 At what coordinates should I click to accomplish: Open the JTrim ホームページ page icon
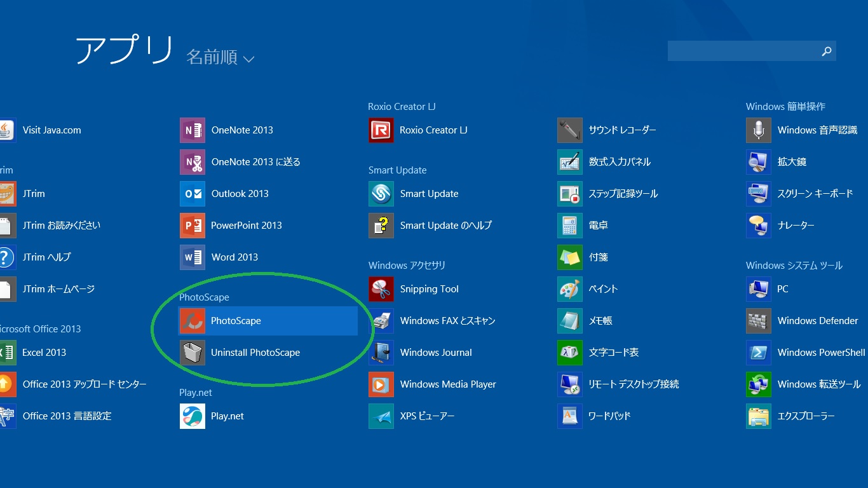[7, 289]
